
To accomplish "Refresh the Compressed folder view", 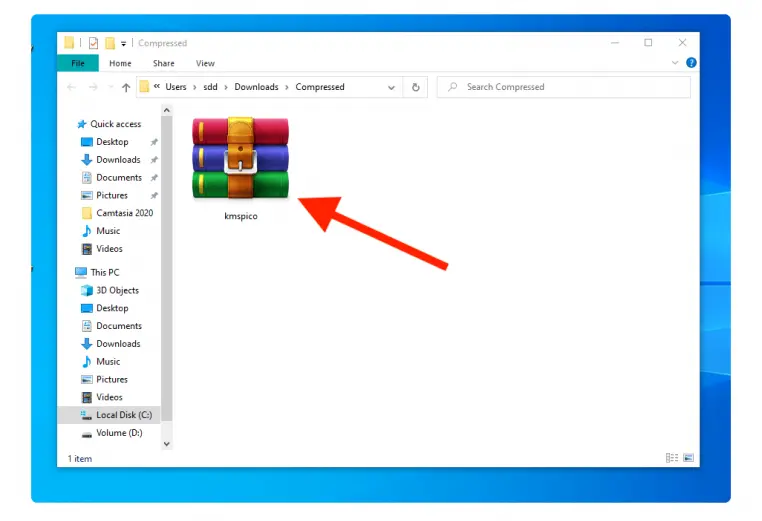I will click(x=416, y=87).
